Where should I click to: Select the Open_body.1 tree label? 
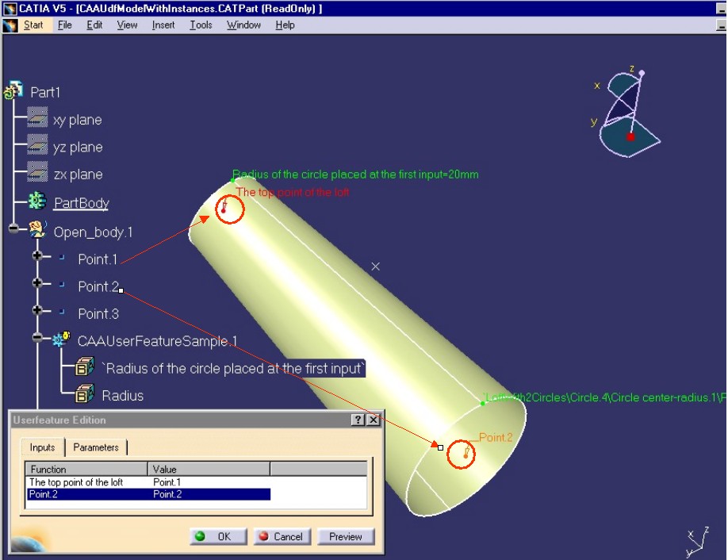pos(94,232)
